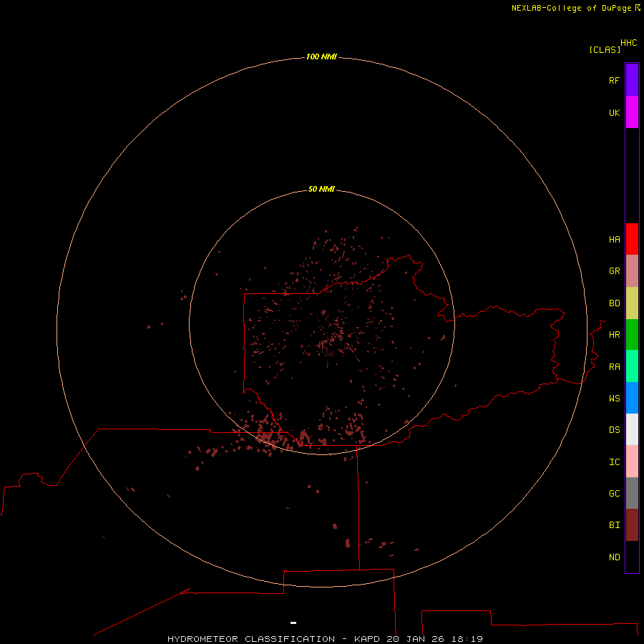Click the DS legend label
Screen dimensions: 644x644
click(614, 430)
